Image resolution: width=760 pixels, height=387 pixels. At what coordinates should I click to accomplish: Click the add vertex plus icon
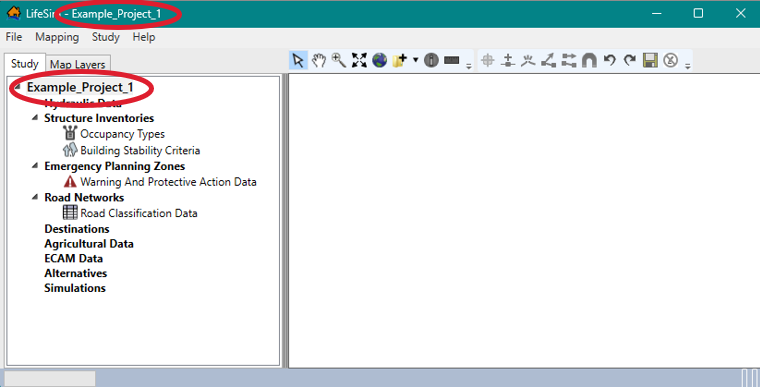coord(508,61)
